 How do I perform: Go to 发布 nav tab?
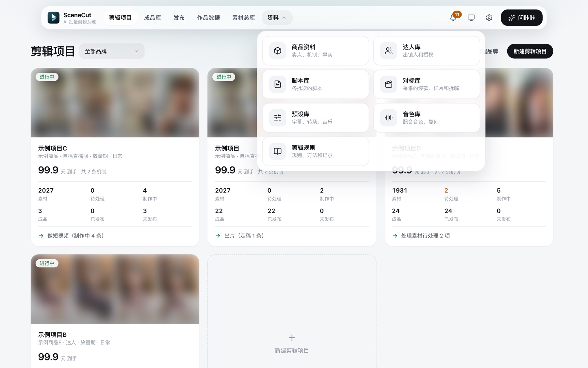click(x=179, y=18)
